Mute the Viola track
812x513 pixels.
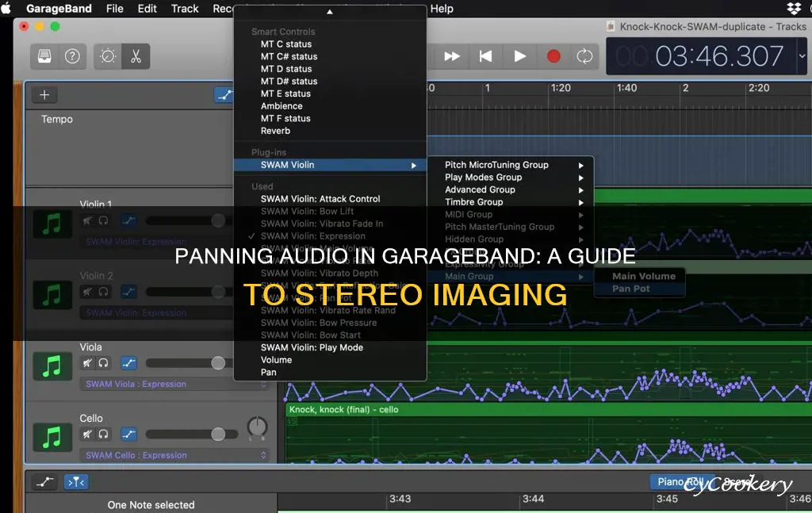tap(87, 363)
